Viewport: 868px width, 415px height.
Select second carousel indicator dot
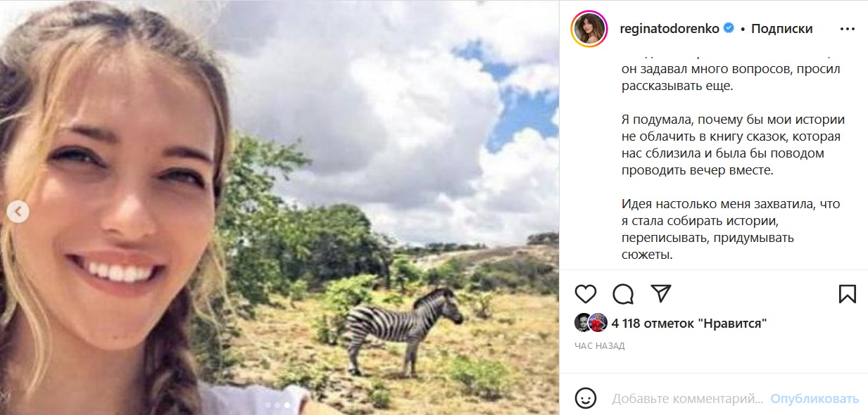[277, 405]
